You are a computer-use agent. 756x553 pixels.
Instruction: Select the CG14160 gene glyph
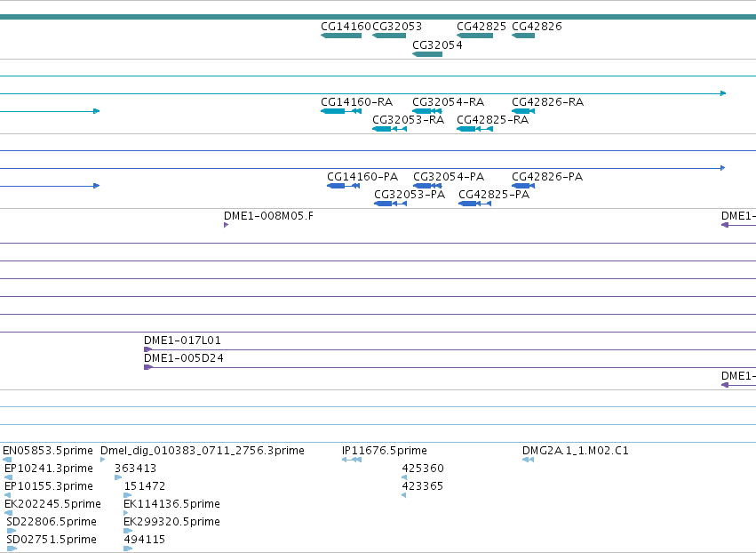point(341,36)
